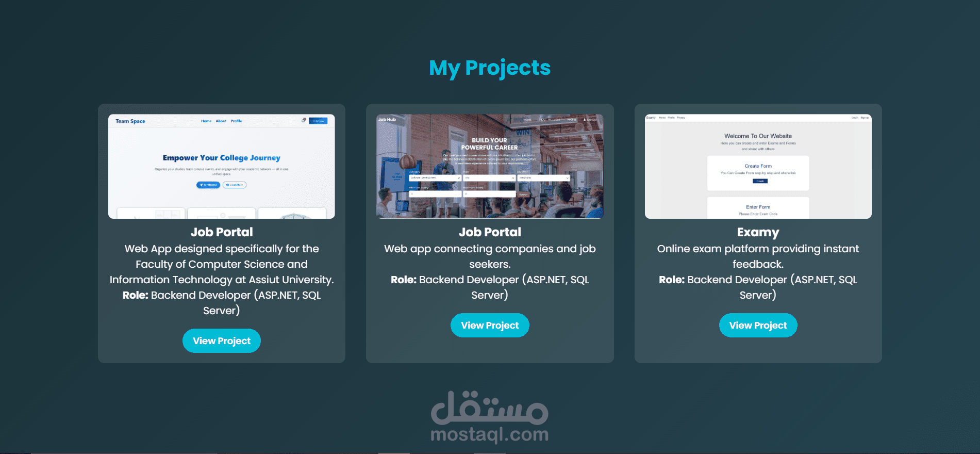Image resolution: width=980 pixels, height=454 pixels.
Task: Open the Location dropdown in Job Hub preview
Action: click(x=544, y=177)
